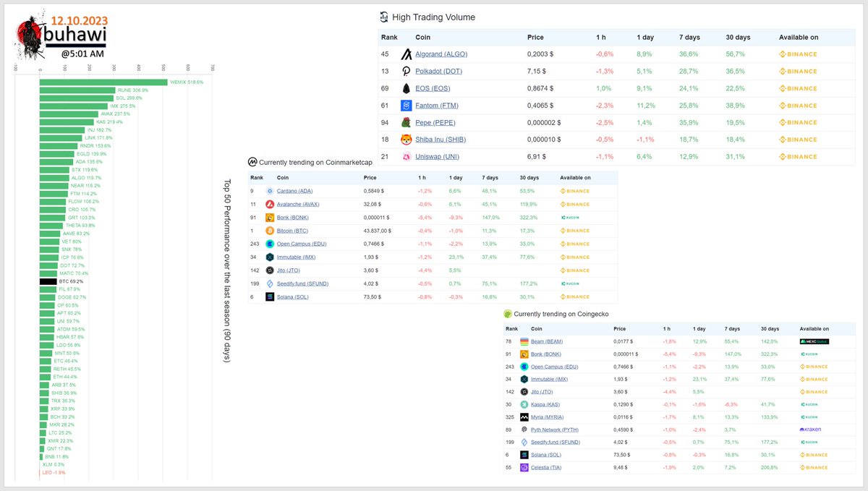This screenshot has height=491, width=868.
Task: Click the WEMIX 518.6% bar
Action: [x=103, y=82]
